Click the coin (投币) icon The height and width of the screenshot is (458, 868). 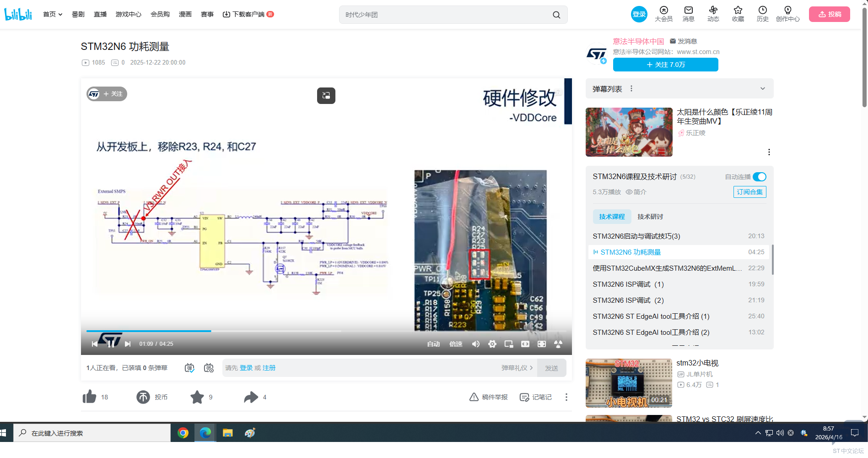click(143, 397)
